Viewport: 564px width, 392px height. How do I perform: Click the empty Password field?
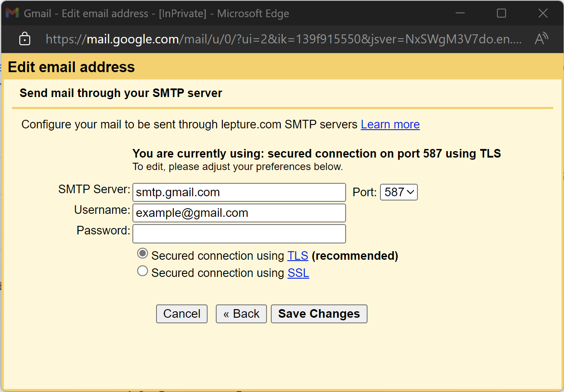(239, 234)
